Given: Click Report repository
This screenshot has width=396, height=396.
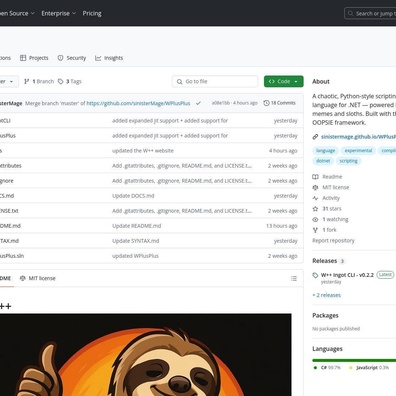Looking at the screenshot, I should coord(333,241).
